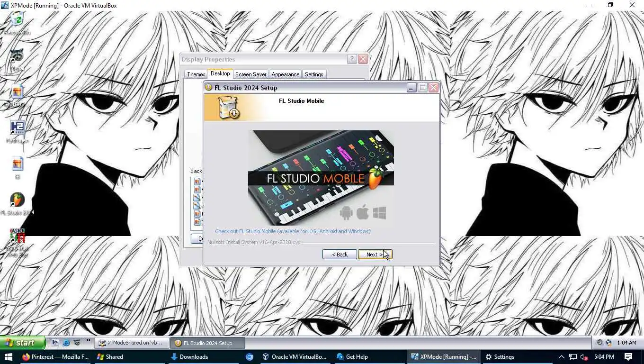The width and height of the screenshot is (644, 364).
Task: Minimize the FL Studio 2024 Setup window
Action: [x=411, y=88]
